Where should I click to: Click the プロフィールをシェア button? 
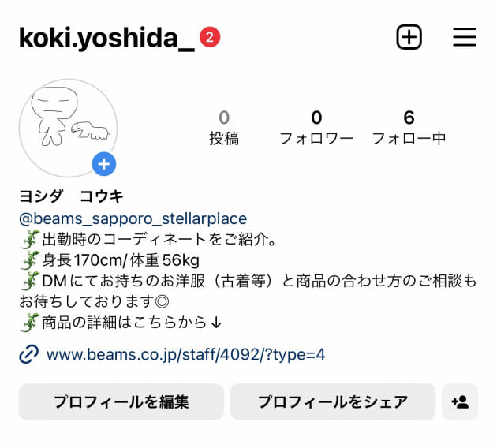click(x=332, y=401)
